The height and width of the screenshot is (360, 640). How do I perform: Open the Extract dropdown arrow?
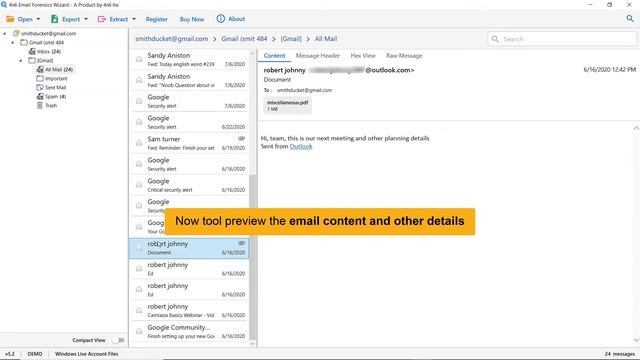coord(134,19)
